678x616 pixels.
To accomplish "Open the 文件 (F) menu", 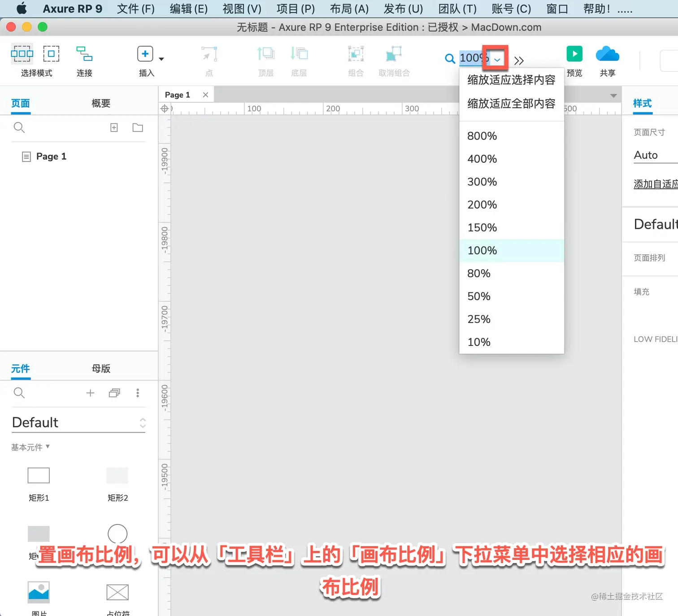I will click(x=136, y=9).
